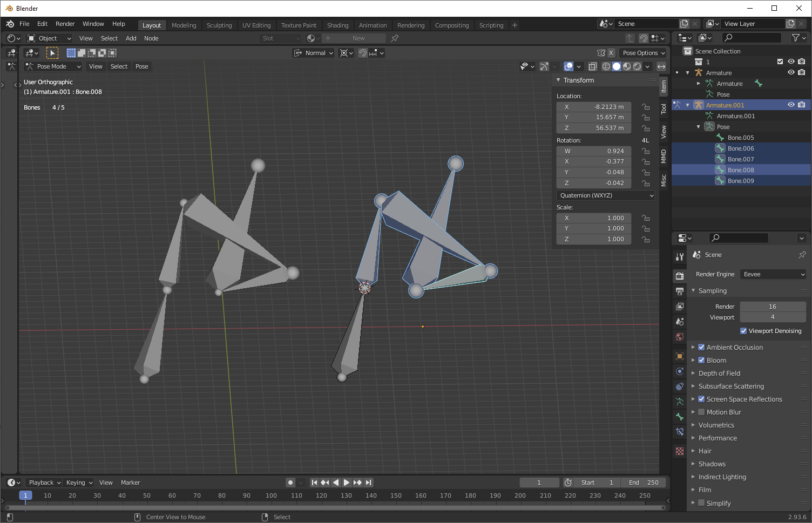Open the Render properties tab icon
The image size is (812, 523).
click(680, 276)
